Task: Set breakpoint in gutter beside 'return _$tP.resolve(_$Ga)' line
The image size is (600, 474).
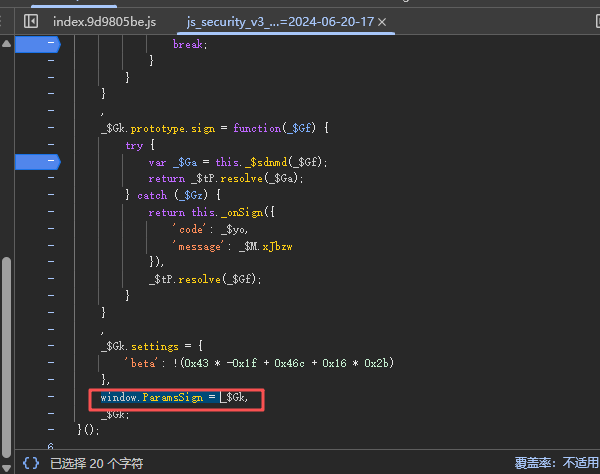Action: pyautogui.click(x=51, y=178)
